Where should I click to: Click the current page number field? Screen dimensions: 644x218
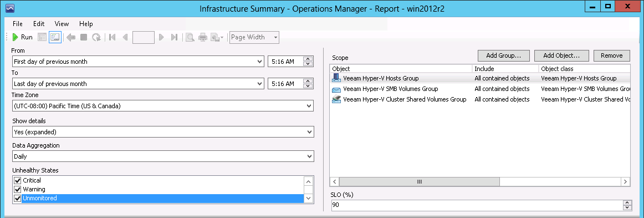pyautogui.click(x=144, y=37)
